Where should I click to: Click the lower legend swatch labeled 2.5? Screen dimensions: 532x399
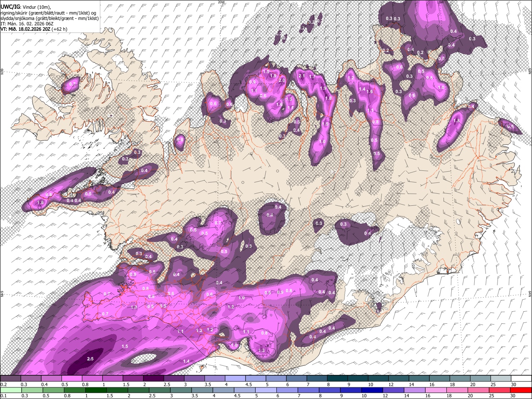(x=160, y=390)
